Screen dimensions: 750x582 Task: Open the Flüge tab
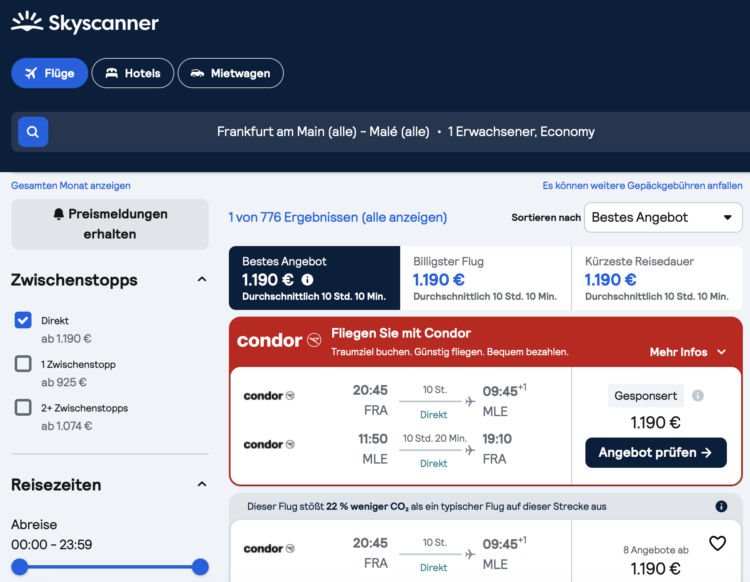click(x=50, y=73)
